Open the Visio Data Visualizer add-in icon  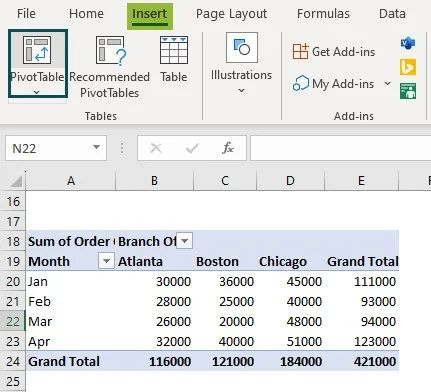pos(408,43)
